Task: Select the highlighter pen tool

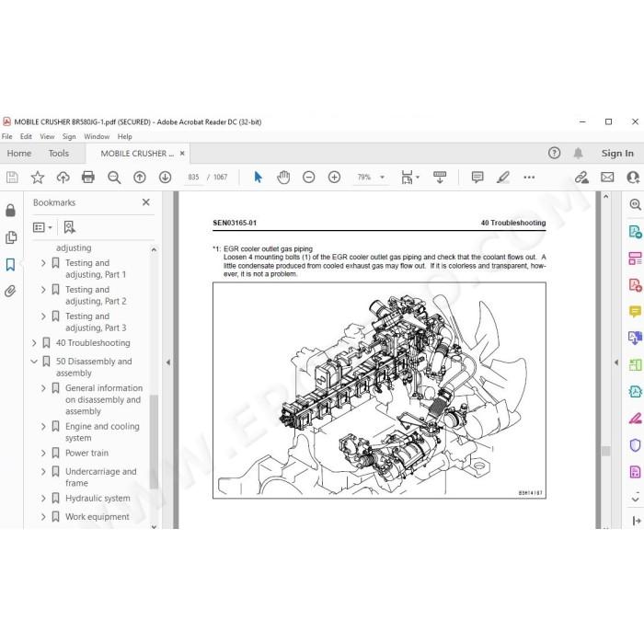Action: (x=503, y=177)
